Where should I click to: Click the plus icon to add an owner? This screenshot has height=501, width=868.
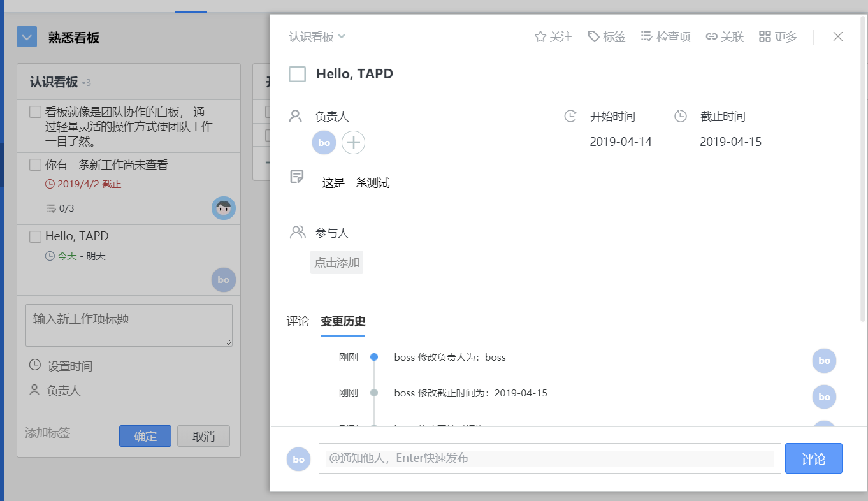click(353, 142)
